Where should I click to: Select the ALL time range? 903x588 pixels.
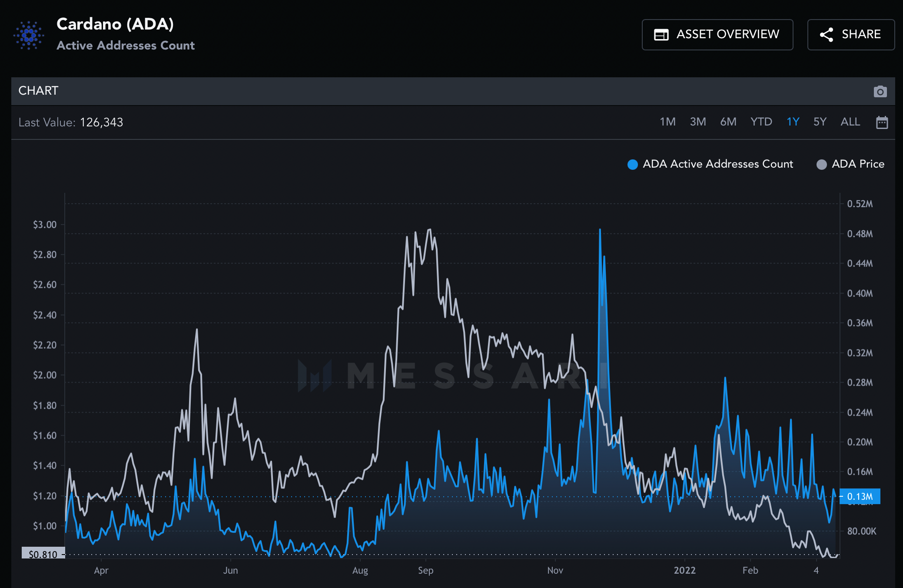(850, 122)
